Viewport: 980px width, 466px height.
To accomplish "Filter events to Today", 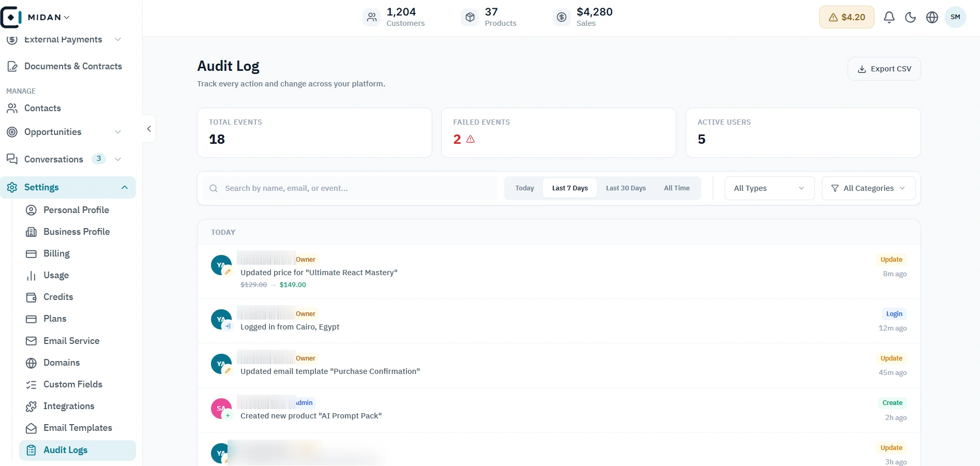I will tap(524, 188).
